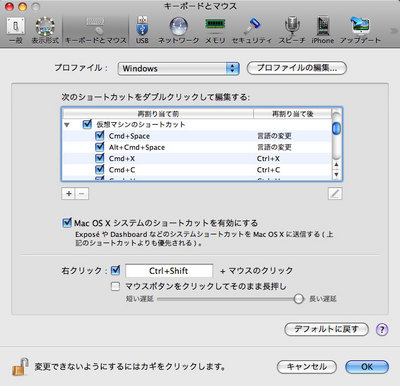Open the iPhone preferences pane

click(323, 31)
